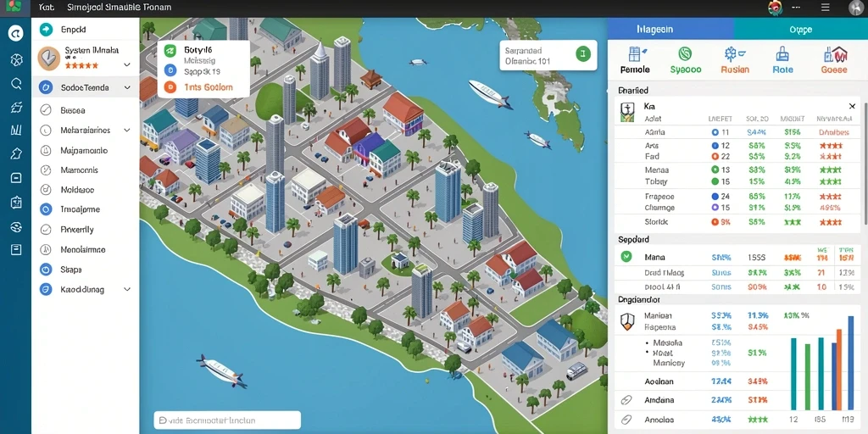Click the orange bar in the chart
This screenshot has width=868, height=434.
pos(838,370)
